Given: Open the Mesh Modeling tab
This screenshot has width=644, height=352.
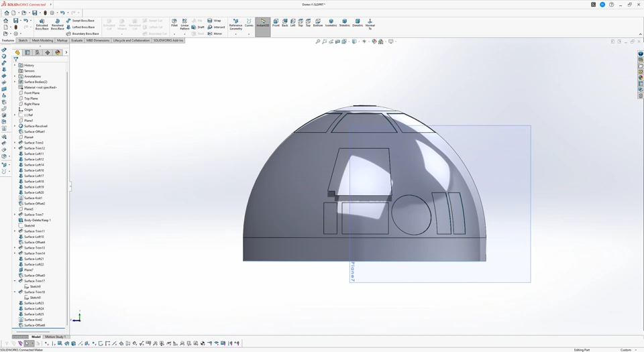Looking at the screenshot, I should (x=42, y=41).
